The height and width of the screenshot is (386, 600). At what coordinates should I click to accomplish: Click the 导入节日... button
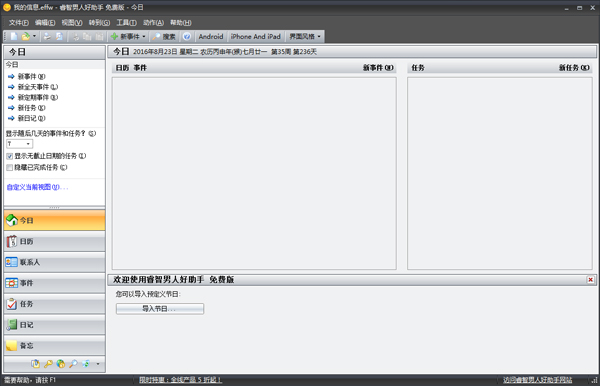tap(160, 309)
